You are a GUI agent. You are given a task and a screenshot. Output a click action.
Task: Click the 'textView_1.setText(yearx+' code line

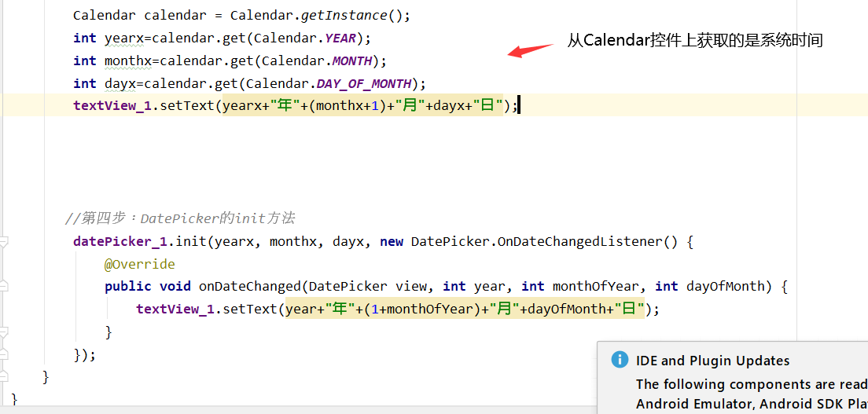point(296,106)
